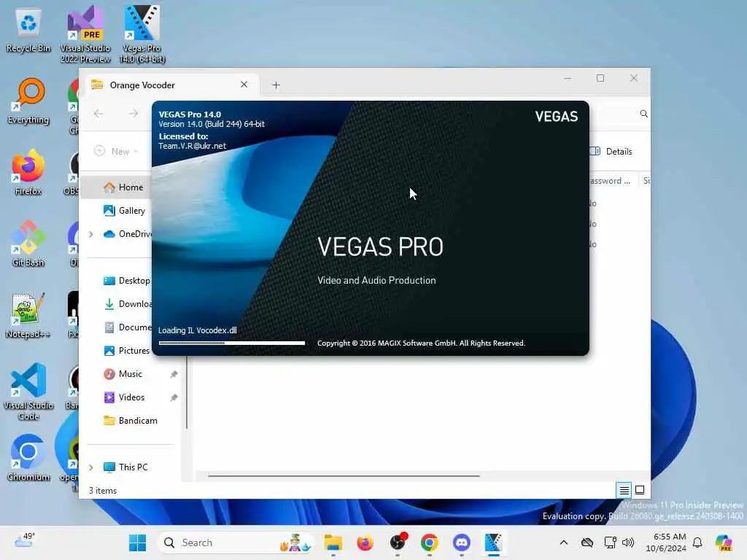Open Discord from the taskbar
Screen dimensions: 747x560
click(x=461, y=542)
